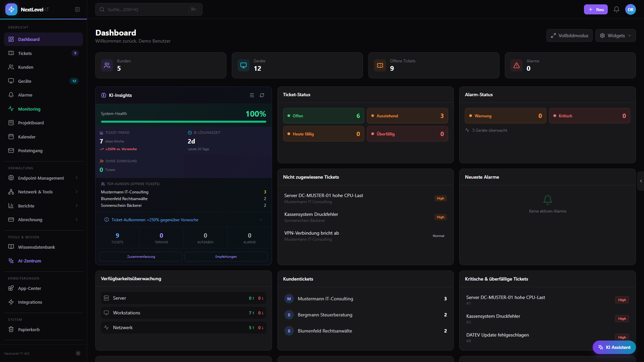Refresh the KI-Insights widget
Viewport: 644px width, 362px height.
(x=262, y=95)
